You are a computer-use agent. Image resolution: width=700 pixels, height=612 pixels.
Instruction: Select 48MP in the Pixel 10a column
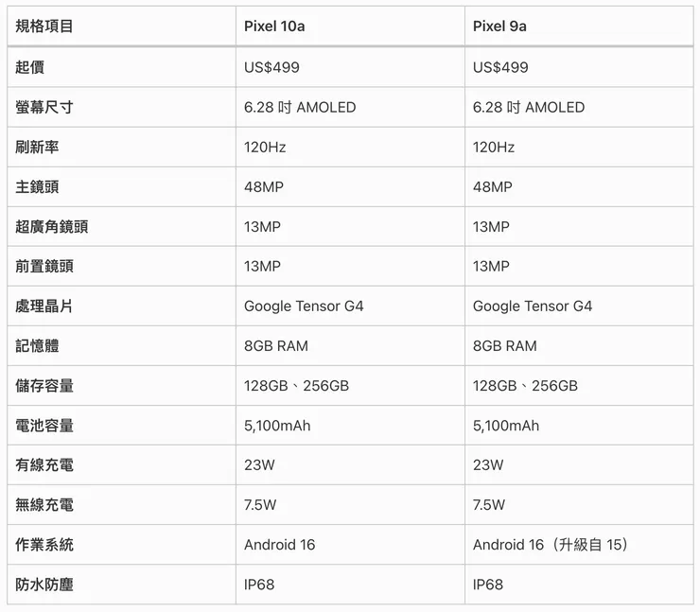pyautogui.click(x=264, y=186)
